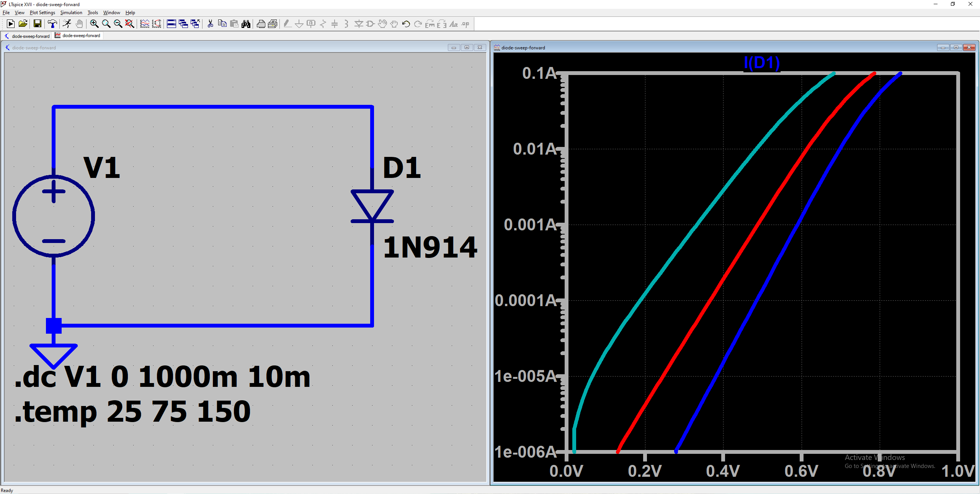Open the Simulation menu
Image resolution: width=980 pixels, height=494 pixels.
pyautogui.click(x=71, y=13)
